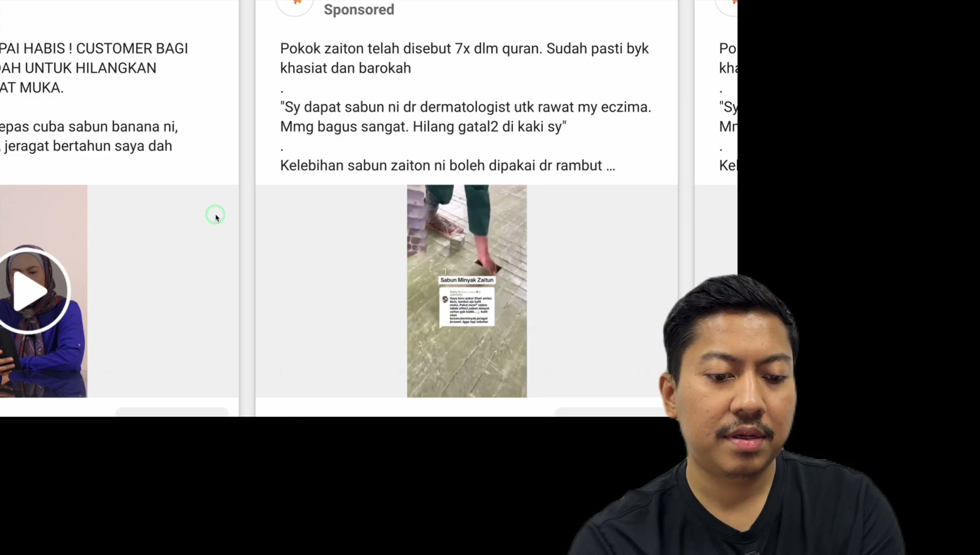Click text 'epas cuba sabun banana ni,'
This screenshot has width=980, height=555.
tap(89, 127)
